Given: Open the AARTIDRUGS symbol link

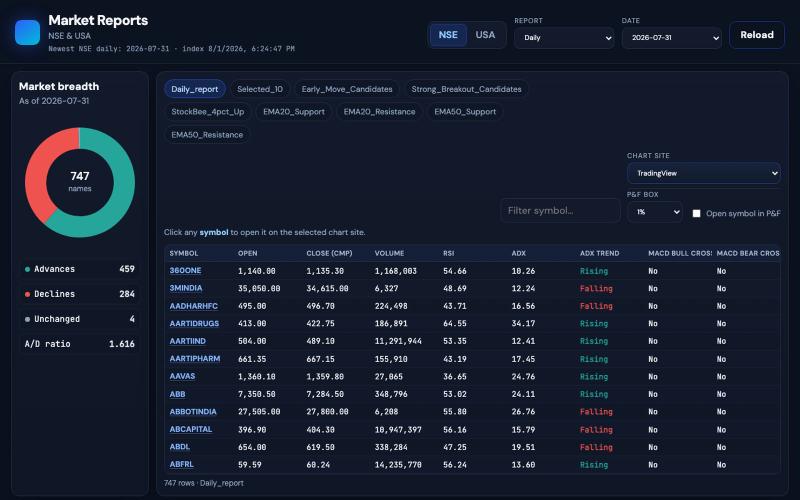Looking at the screenshot, I should click(194, 323).
